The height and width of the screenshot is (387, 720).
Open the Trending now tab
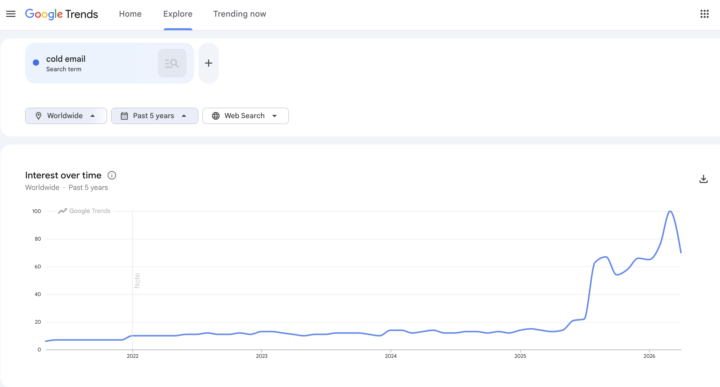(240, 14)
